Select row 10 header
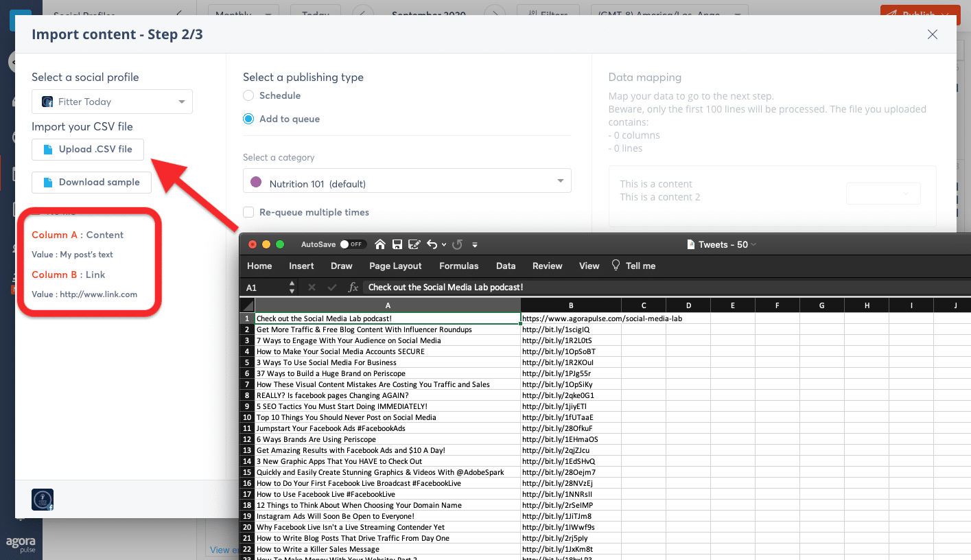The height and width of the screenshot is (560, 971). tap(247, 417)
